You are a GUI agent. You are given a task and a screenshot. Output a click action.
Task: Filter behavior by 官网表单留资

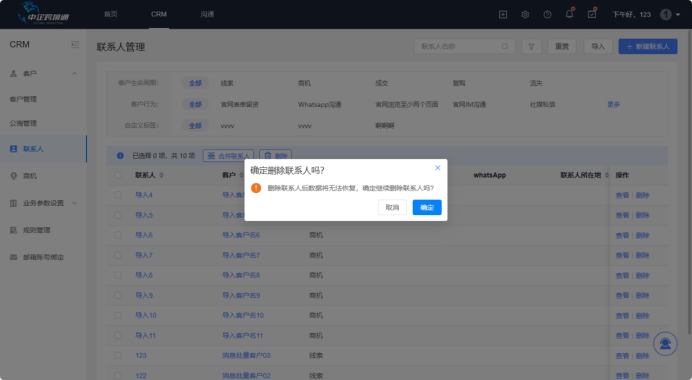[240, 105]
